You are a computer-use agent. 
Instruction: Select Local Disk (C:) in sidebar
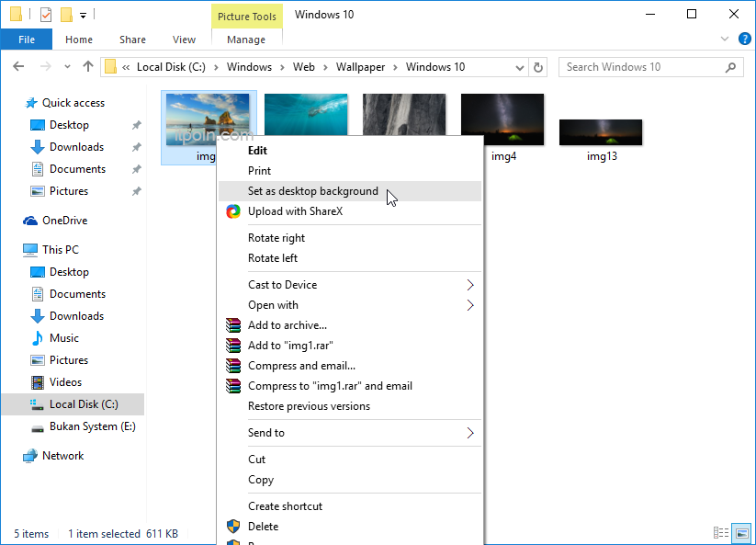pos(73,404)
